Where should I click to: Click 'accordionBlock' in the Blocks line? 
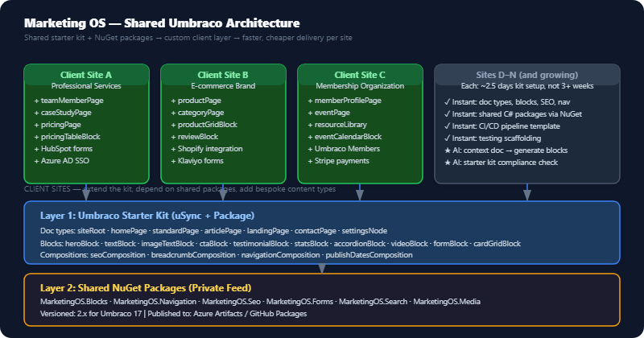(359, 244)
